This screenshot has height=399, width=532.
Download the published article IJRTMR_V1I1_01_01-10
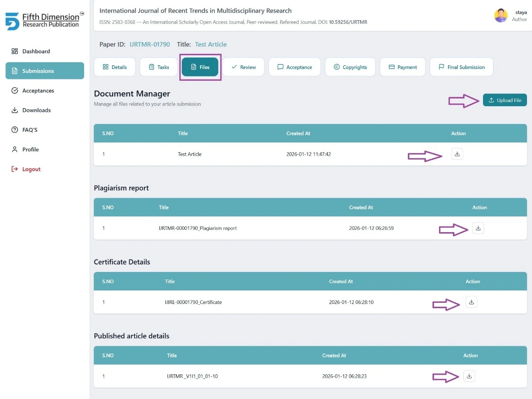469,376
